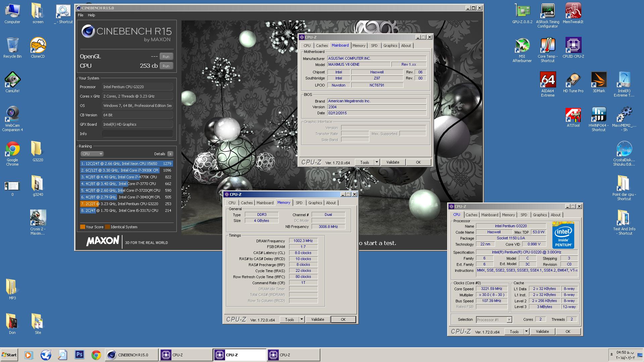Click OK in Memory CPU-Z window
Image resolution: width=644 pixels, height=362 pixels.
click(343, 319)
